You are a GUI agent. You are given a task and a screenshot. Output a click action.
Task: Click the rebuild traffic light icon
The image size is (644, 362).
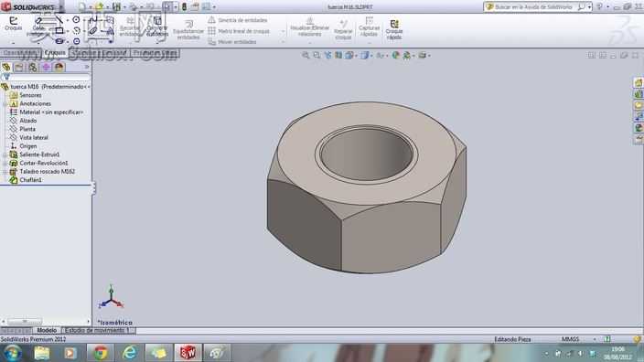tap(184, 6)
